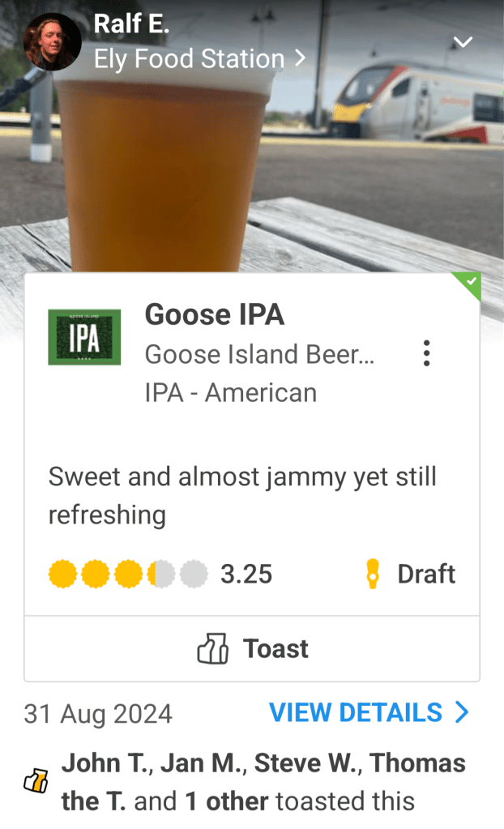Open the Goose Island Beer brewery page
Image resolution: width=504 pixels, height=829 pixels.
pos(259,354)
